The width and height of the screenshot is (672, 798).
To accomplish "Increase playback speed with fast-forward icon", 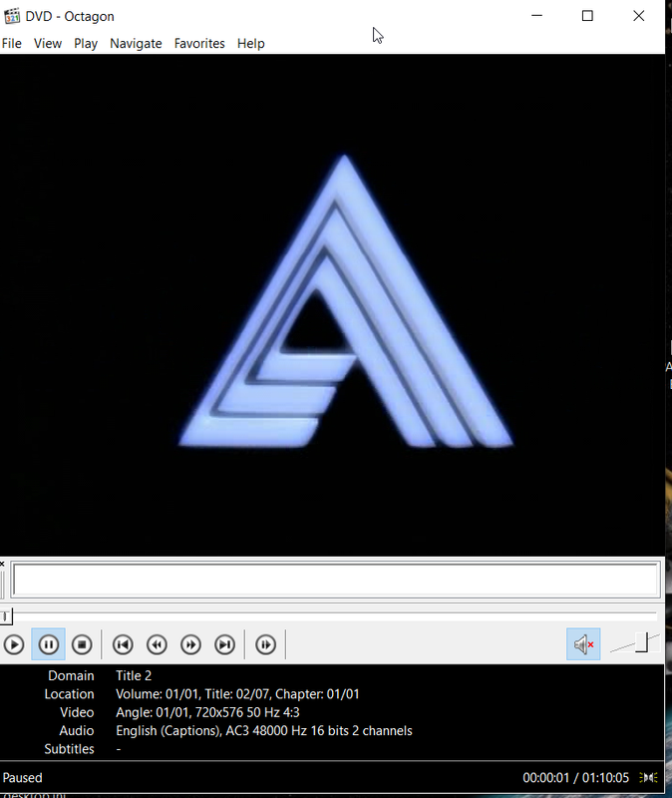I will 190,644.
